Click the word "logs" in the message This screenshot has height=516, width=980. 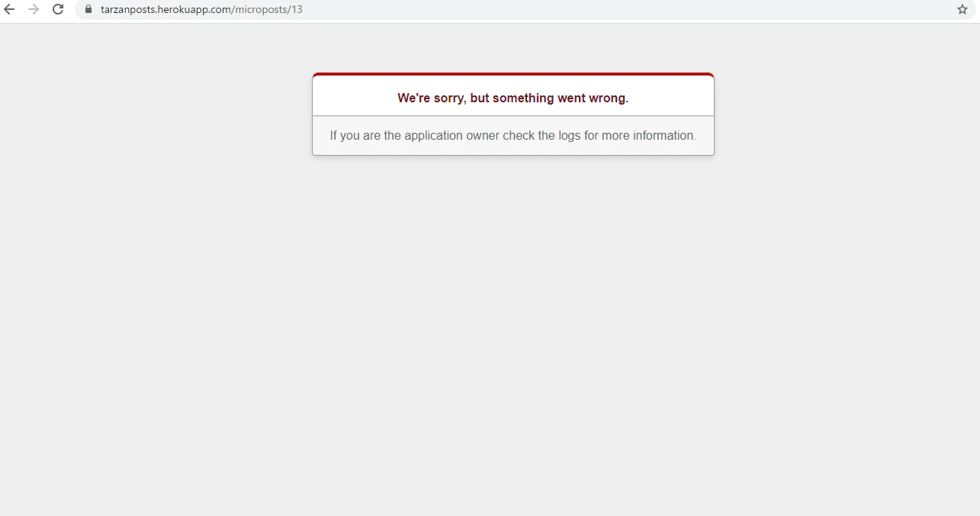[x=570, y=136]
